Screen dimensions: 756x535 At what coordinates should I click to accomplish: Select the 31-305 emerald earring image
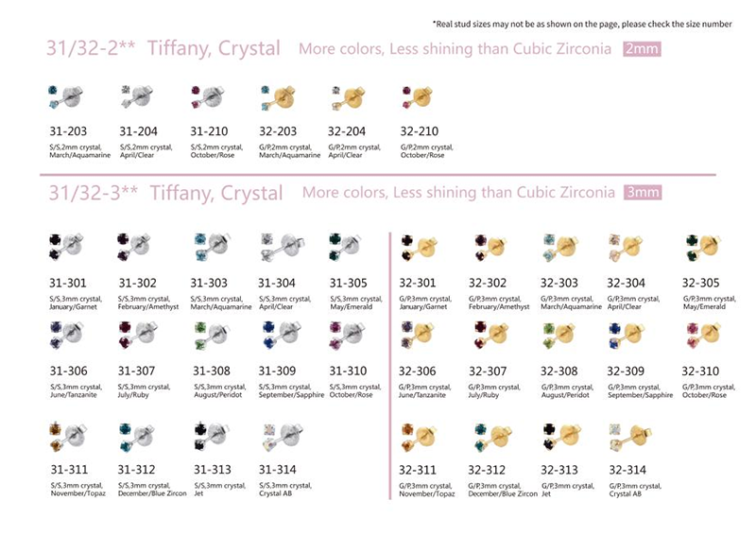click(345, 247)
